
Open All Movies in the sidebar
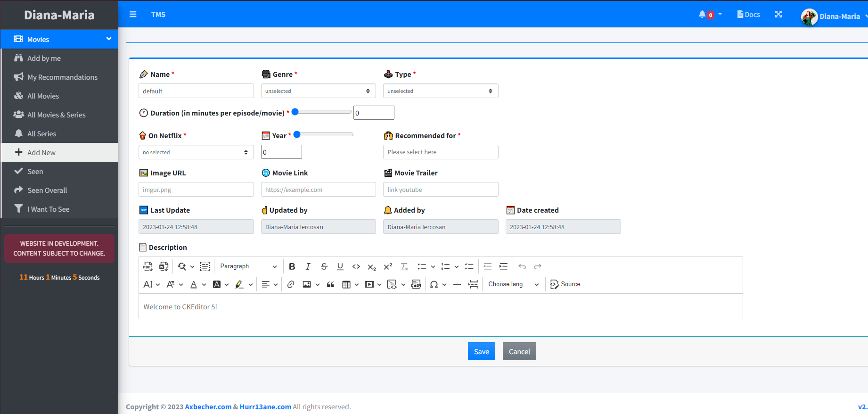[43, 96]
